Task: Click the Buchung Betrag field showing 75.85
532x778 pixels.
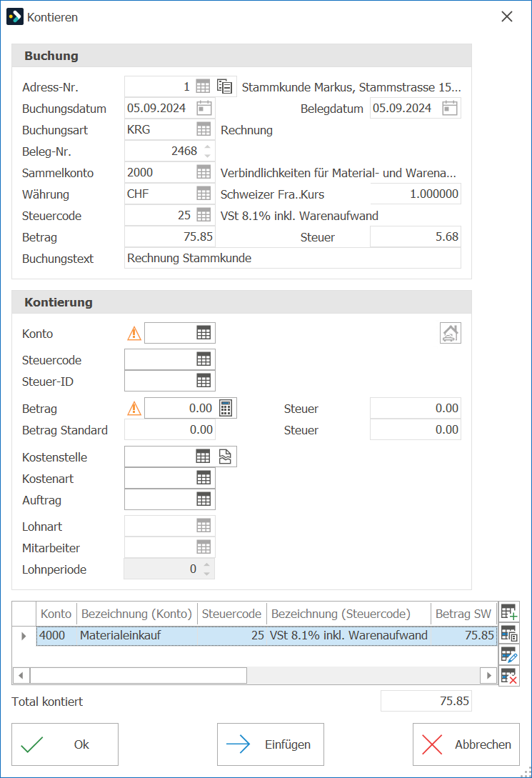Action: (x=169, y=236)
